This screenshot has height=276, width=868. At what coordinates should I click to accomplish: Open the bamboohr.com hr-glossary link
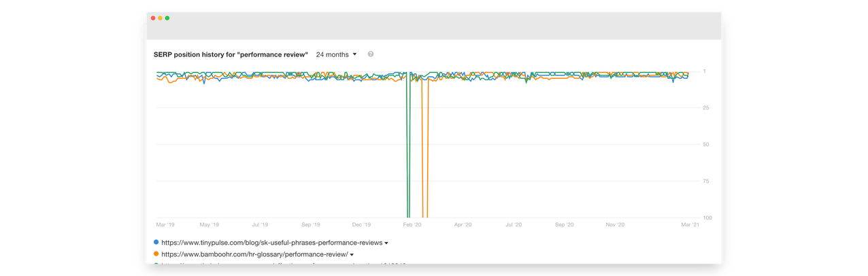pos(254,254)
